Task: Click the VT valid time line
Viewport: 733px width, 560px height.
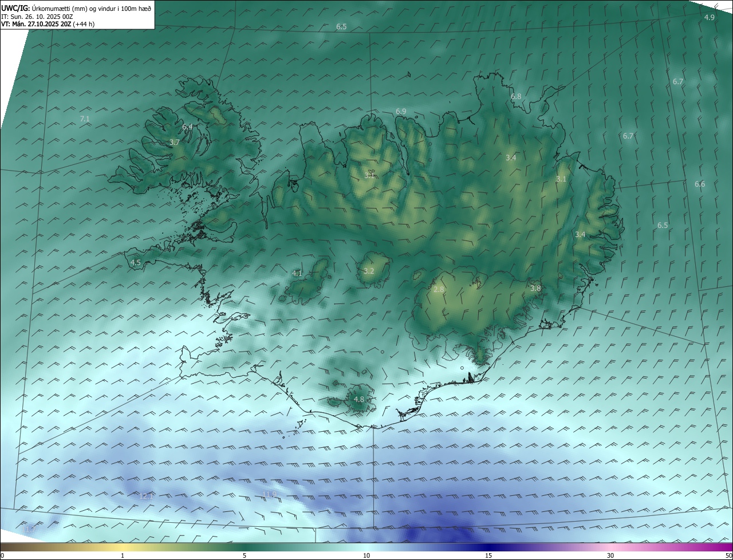Action: click(48, 24)
